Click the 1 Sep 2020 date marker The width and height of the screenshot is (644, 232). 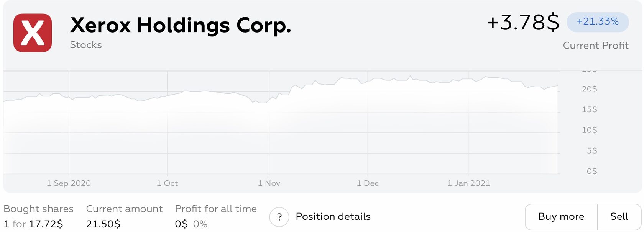pos(69,183)
